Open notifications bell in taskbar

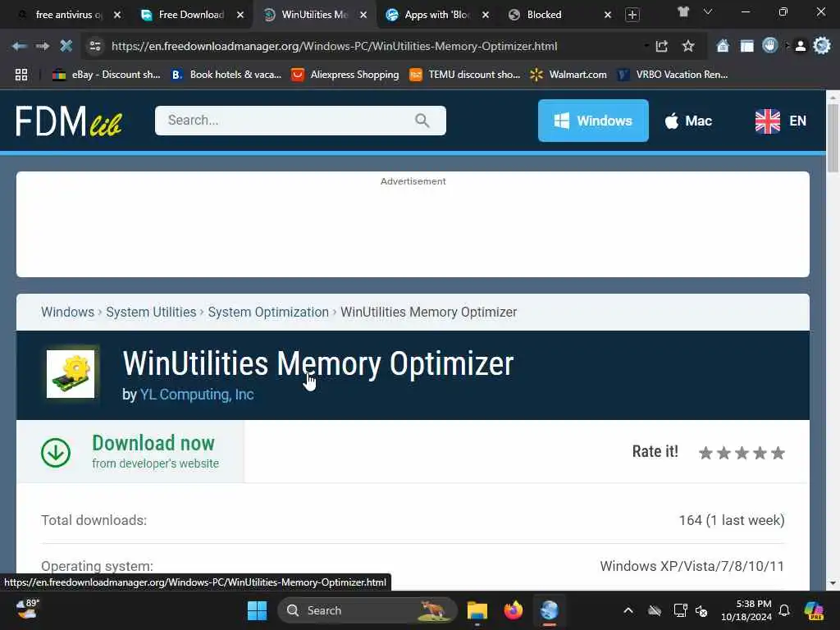click(x=784, y=610)
